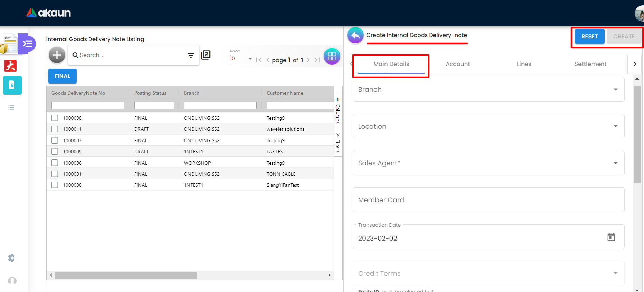The width and height of the screenshot is (644, 292).
Task: Click the FINAL button above the table
Action: (62, 76)
